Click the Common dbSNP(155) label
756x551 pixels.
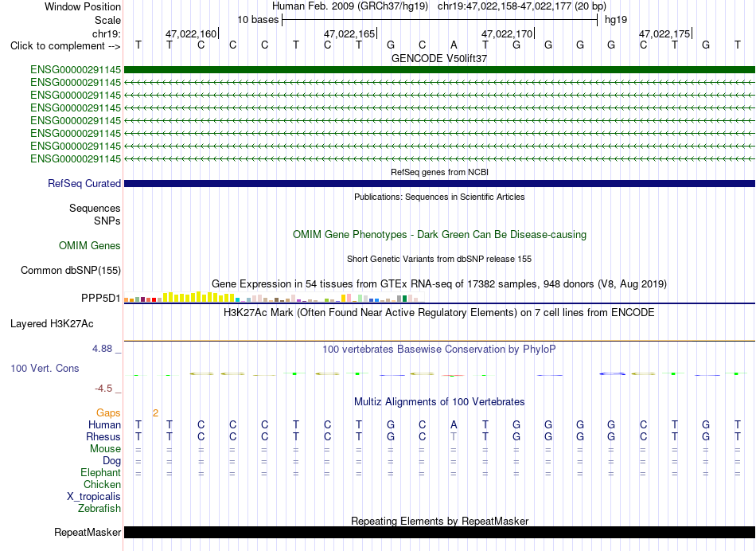tap(71, 270)
